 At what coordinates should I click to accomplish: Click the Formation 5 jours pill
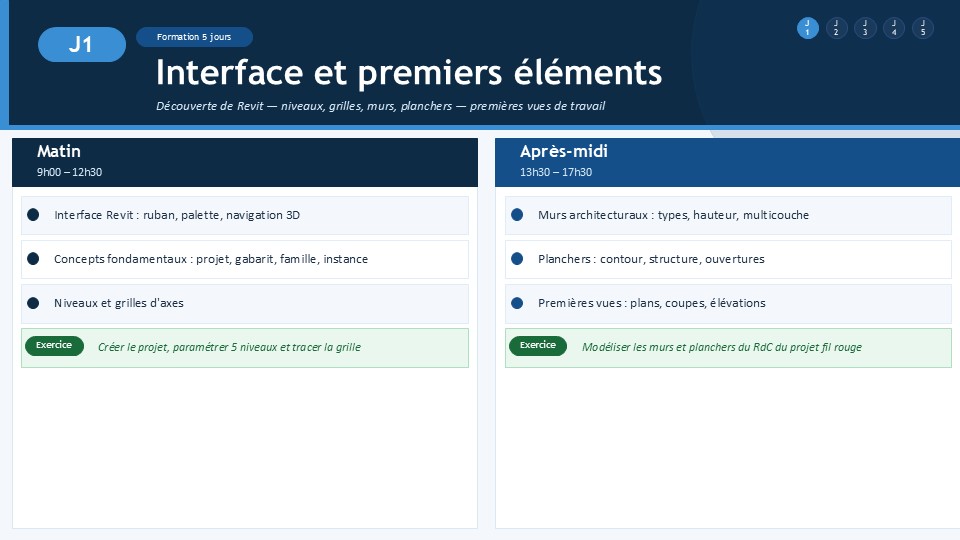194,37
